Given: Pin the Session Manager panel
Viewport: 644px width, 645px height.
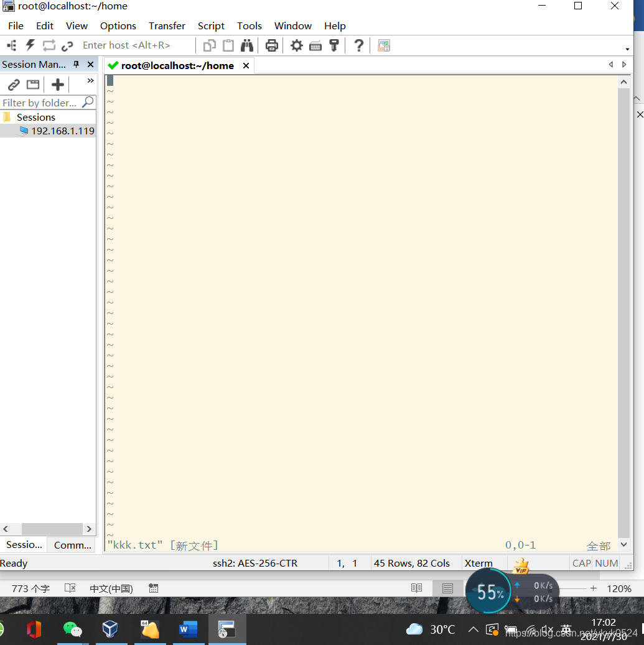Looking at the screenshot, I should 76,64.
